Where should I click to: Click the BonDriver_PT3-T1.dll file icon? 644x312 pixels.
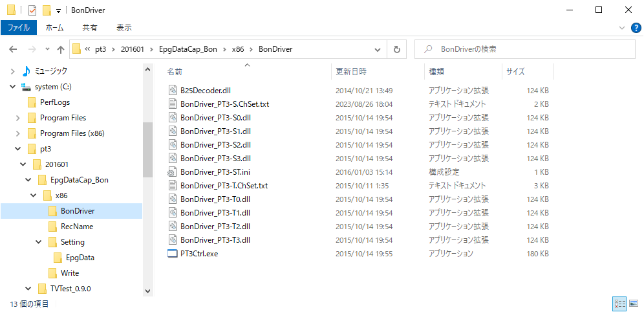(x=173, y=212)
